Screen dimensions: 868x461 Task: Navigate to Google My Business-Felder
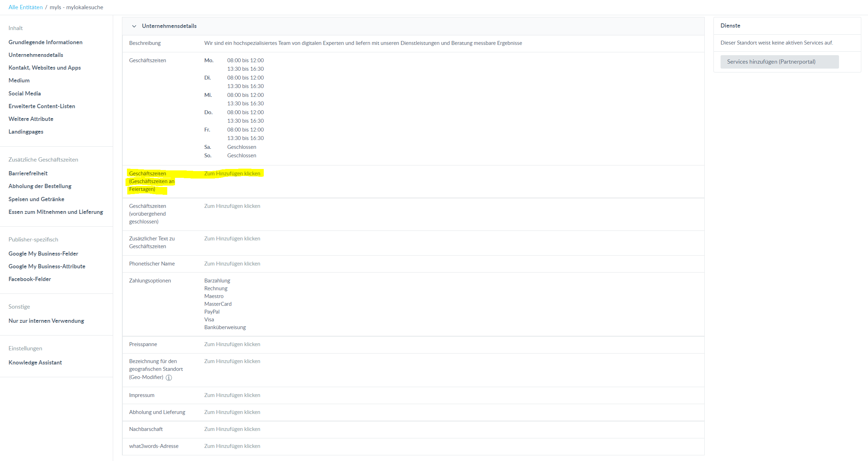coord(43,253)
